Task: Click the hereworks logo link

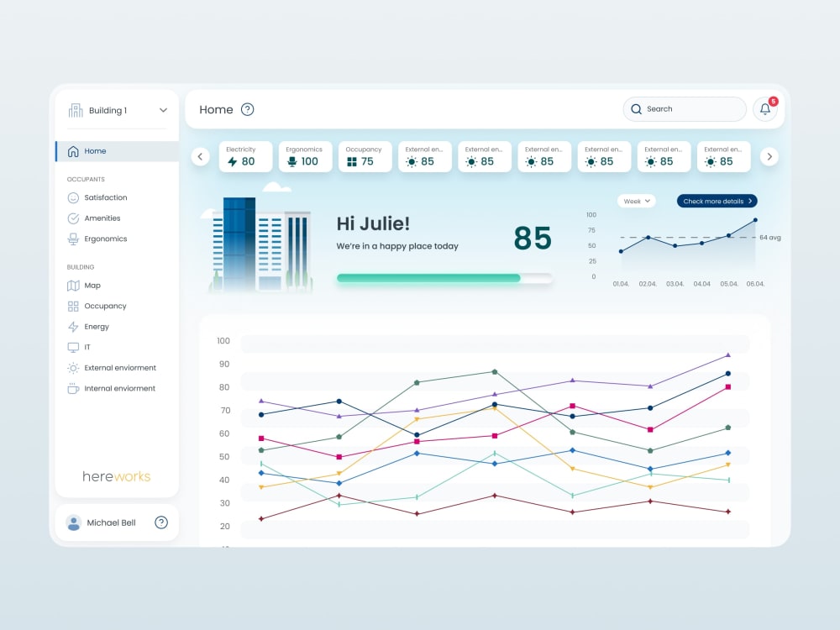Action: [x=116, y=476]
